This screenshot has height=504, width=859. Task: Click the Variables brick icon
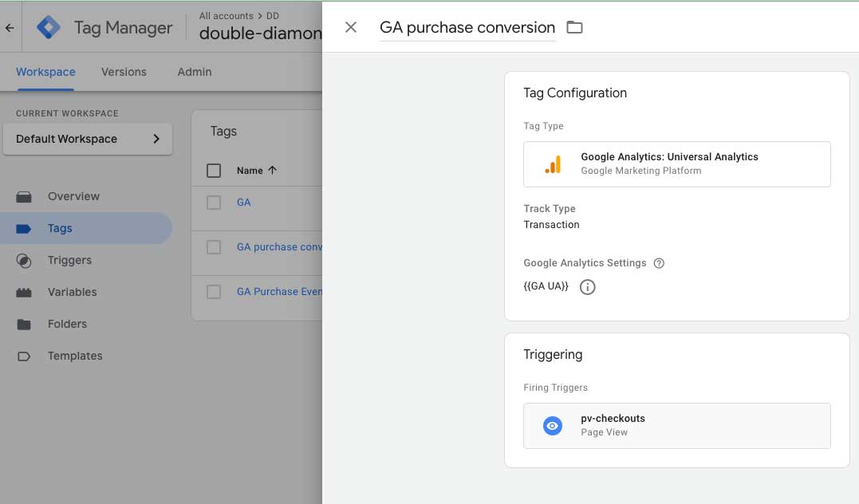[24, 293]
